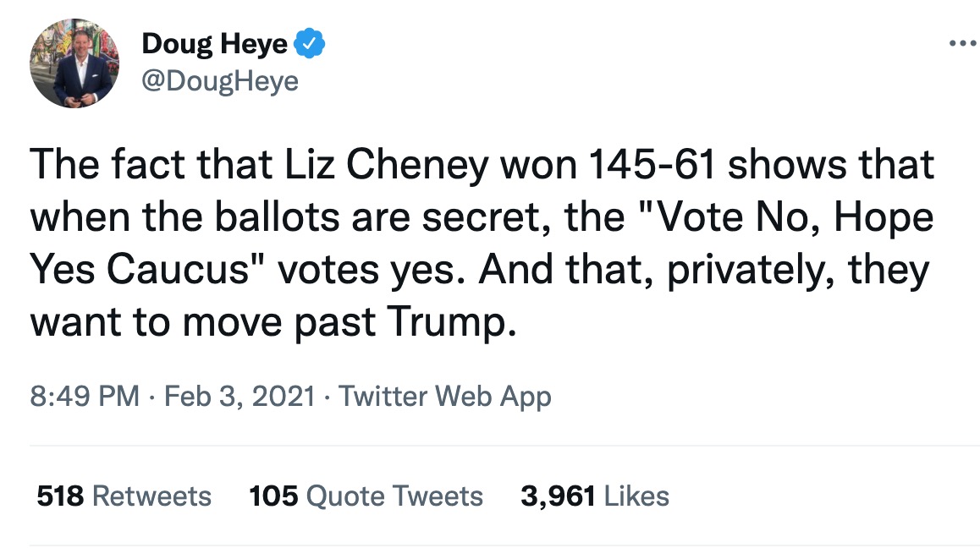Image resolution: width=980 pixels, height=548 pixels.
Task: Click the "Doug Heye" display name
Action: (x=214, y=44)
